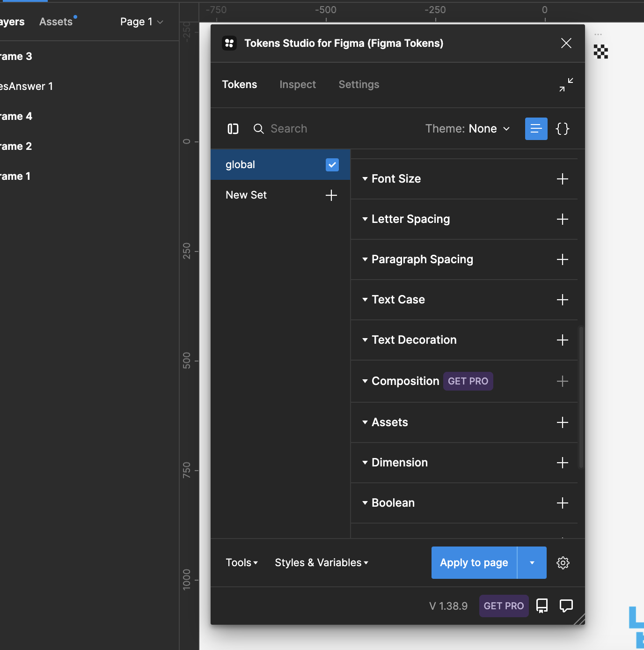Collapse the Letter Spacing section
This screenshot has height=650, width=644.
[x=365, y=219]
